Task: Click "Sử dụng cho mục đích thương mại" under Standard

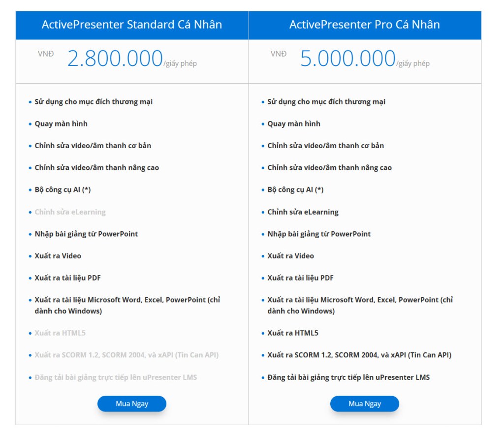Action: point(94,101)
